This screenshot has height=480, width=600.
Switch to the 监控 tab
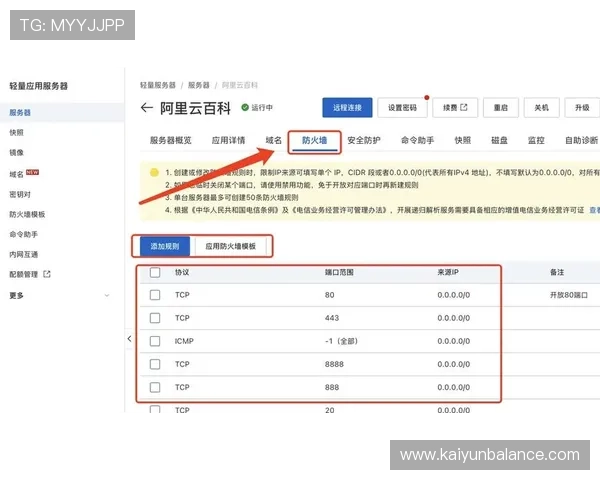pyautogui.click(x=536, y=140)
